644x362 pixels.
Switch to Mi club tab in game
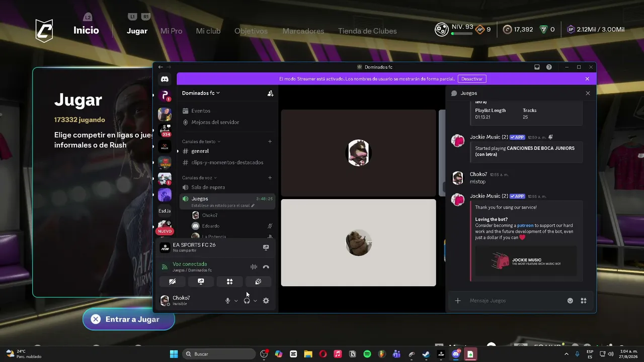click(208, 31)
